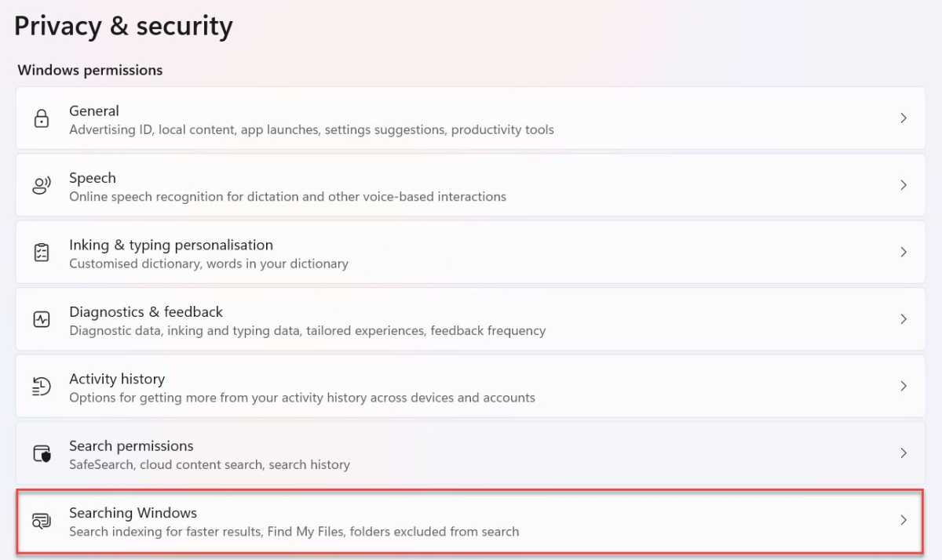Click the lock icon beside General

(41, 118)
